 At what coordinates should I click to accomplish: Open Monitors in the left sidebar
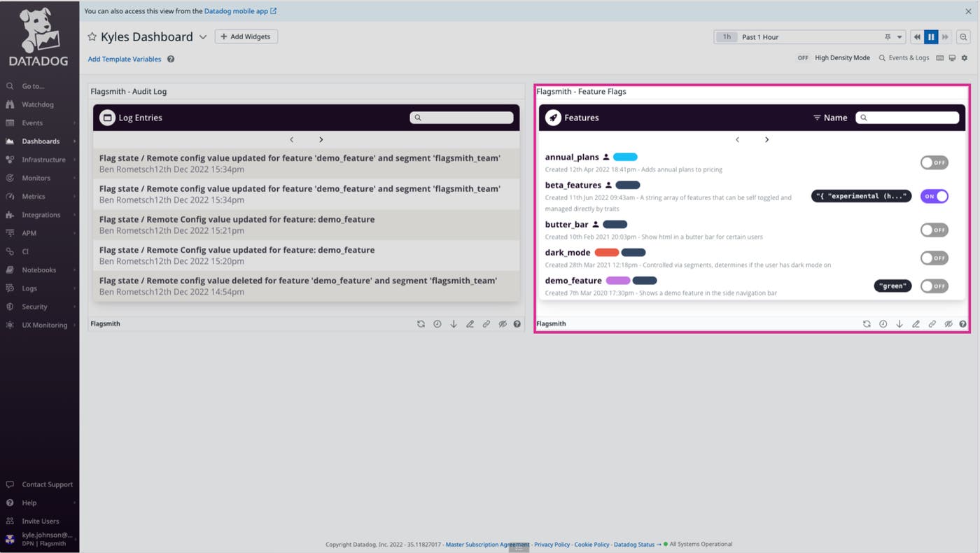(x=36, y=178)
